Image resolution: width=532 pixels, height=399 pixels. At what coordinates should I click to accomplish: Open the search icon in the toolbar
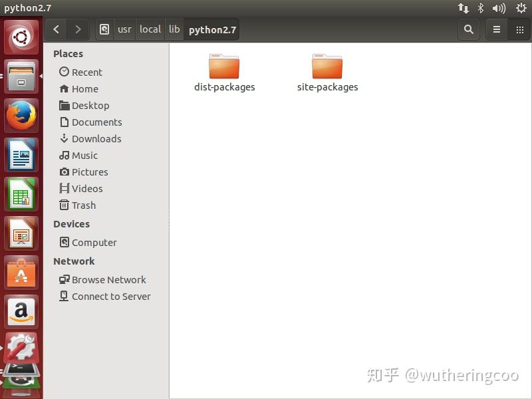coord(469,29)
